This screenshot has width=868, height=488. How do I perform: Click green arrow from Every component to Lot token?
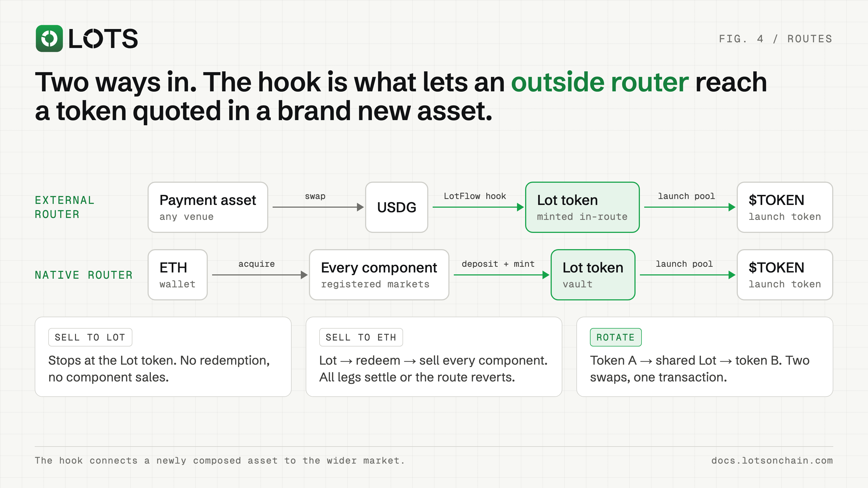point(501,275)
